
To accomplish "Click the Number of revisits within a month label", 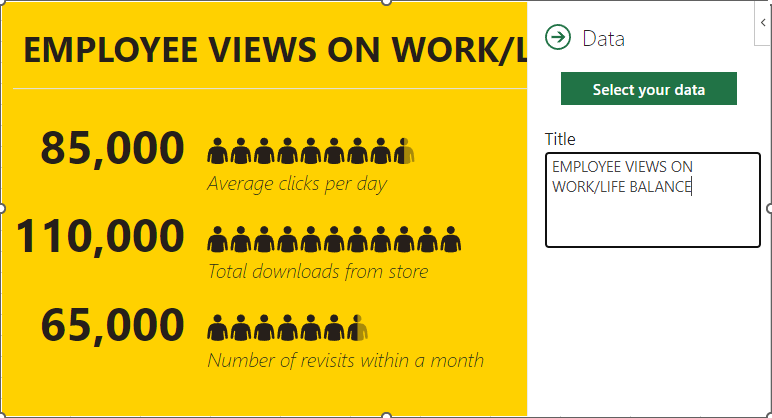I will coord(345,360).
